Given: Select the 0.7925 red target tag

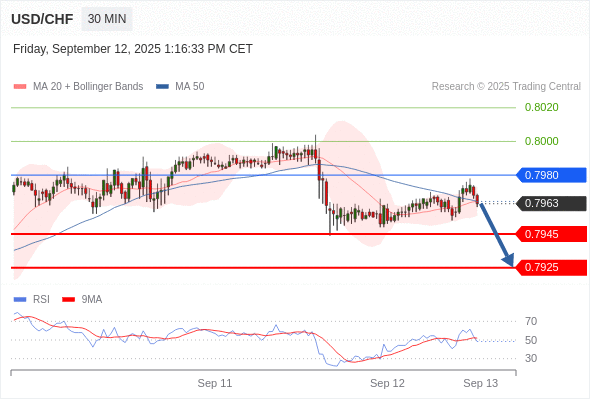Looking at the screenshot, I should (551, 268).
